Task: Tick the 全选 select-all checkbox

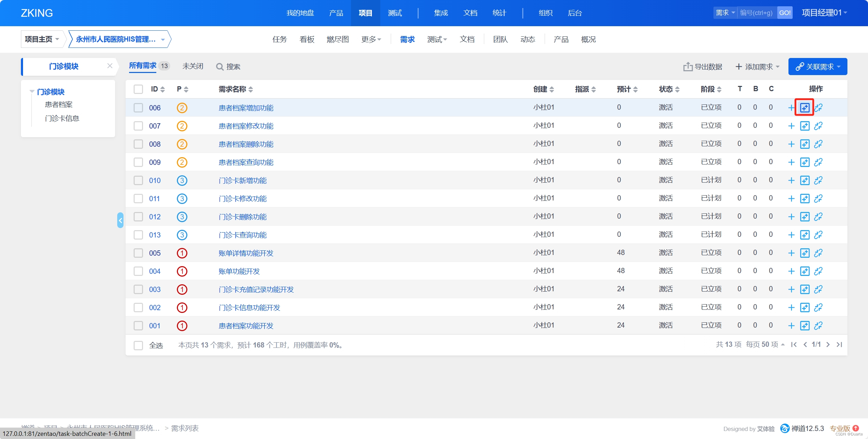Action: point(139,345)
